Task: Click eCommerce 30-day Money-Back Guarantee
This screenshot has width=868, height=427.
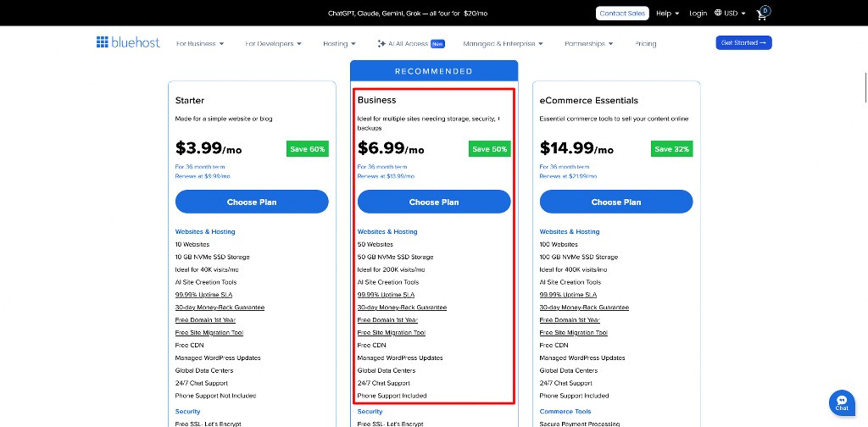Action: [x=584, y=308]
